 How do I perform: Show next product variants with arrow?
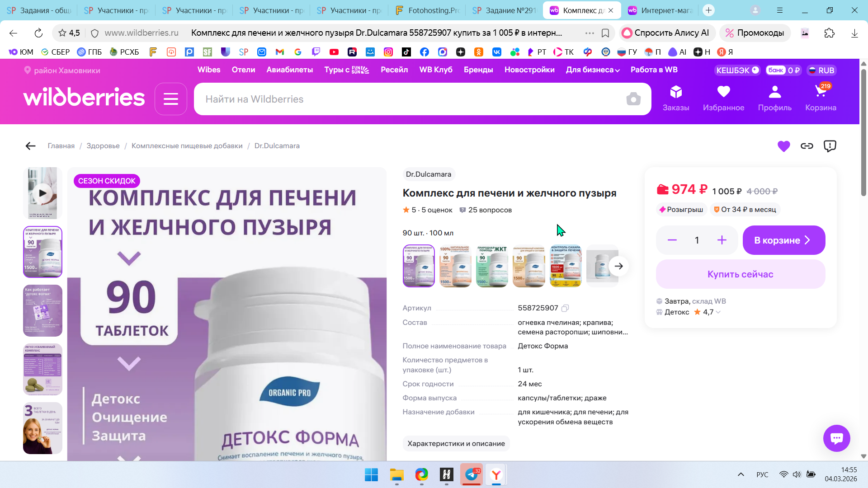618,266
